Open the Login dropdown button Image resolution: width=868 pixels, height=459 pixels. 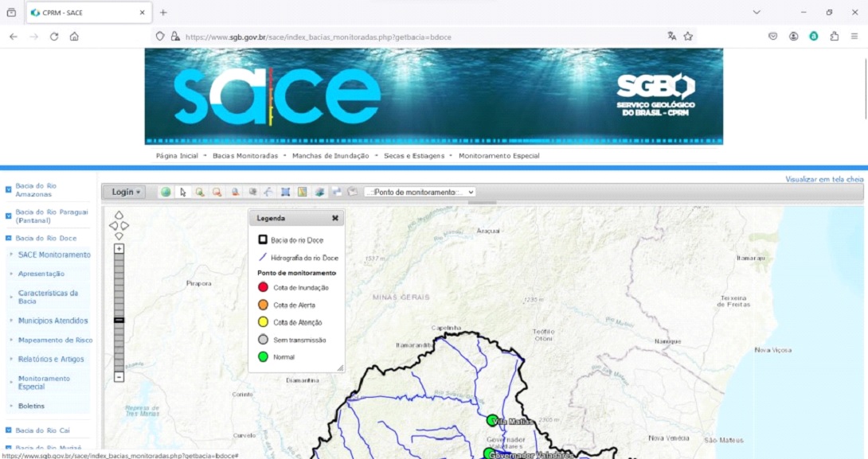(126, 192)
